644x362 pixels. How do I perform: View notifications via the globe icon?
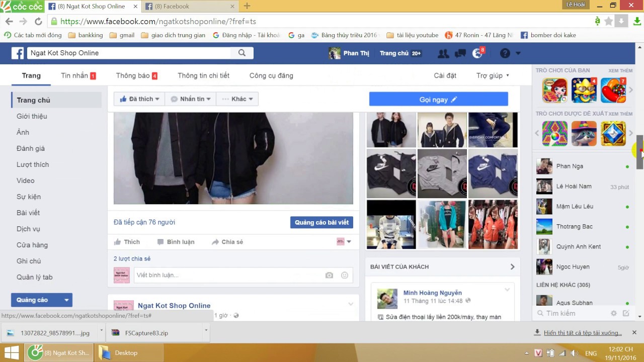click(477, 53)
